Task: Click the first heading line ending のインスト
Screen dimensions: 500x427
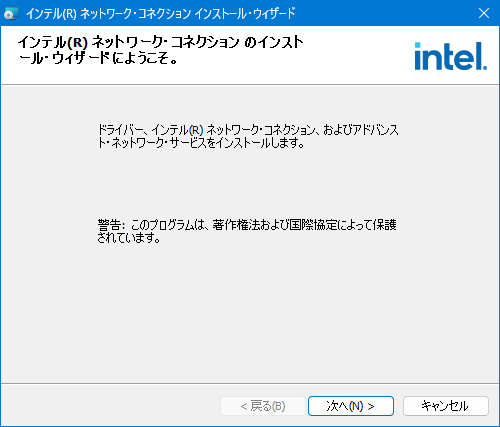Action: tap(160, 43)
